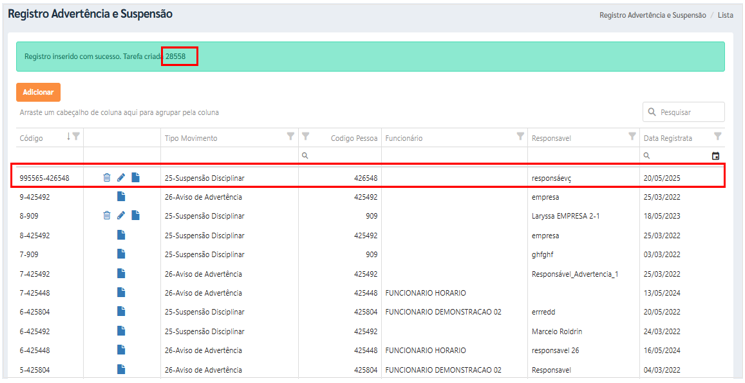This screenshot has width=745, height=383.
Task: Open Registro Advertência e Suspensão breadcrumb link
Action: 653,15
